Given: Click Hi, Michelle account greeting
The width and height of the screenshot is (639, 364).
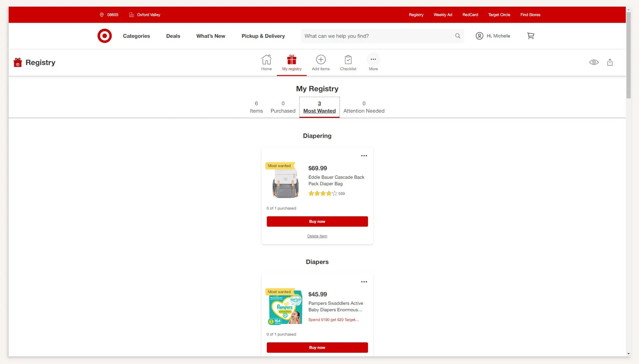Looking at the screenshot, I should click(x=498, y=36).
